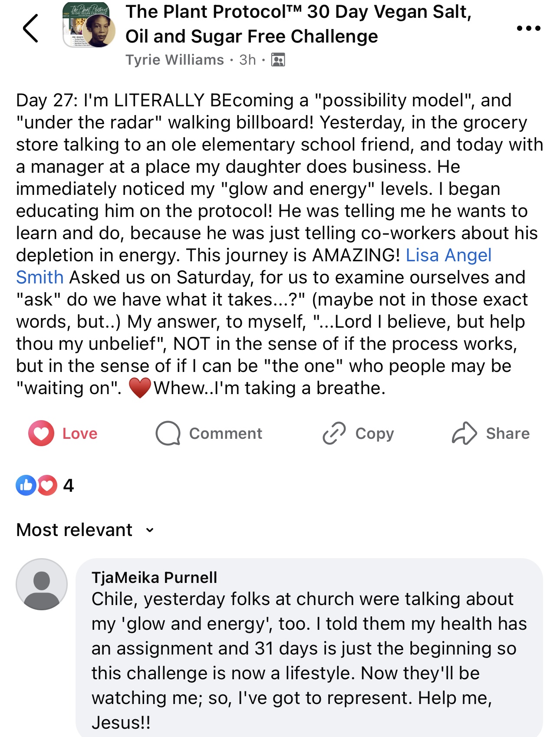
Task: Open TjaMeika Purnell's commenter name
Action: point(154,578)
